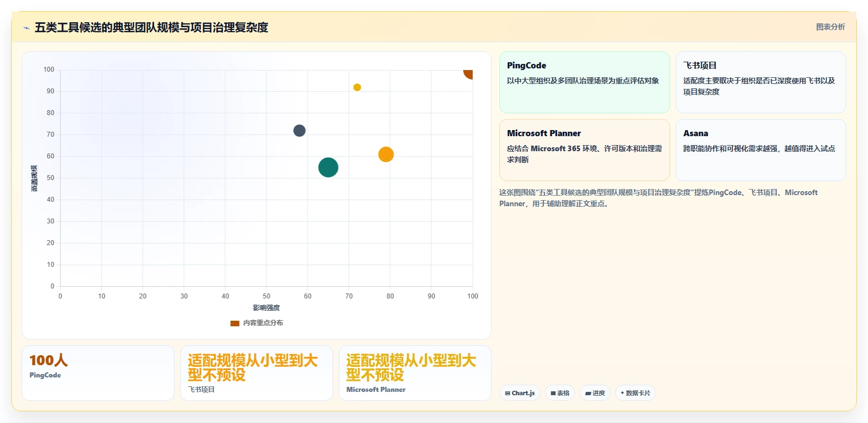The width and height of the screenshot is (868, 423).
Task: Select the teal bubble in the chart
Action: tap(328, 167)
